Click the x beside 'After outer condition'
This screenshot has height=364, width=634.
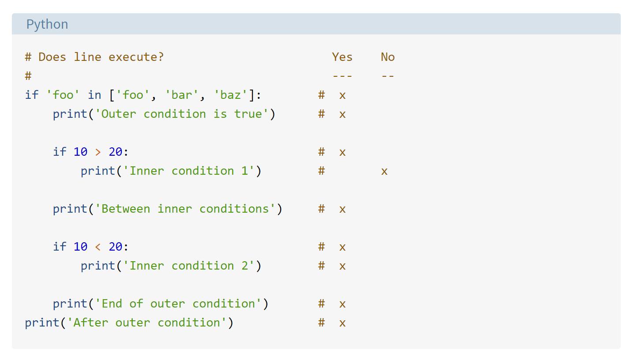[x=342, y=323]
